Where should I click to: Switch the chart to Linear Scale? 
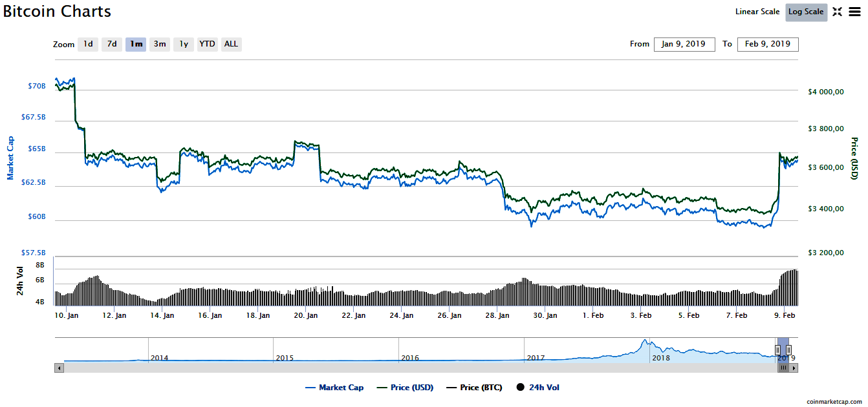click(757, 12)
